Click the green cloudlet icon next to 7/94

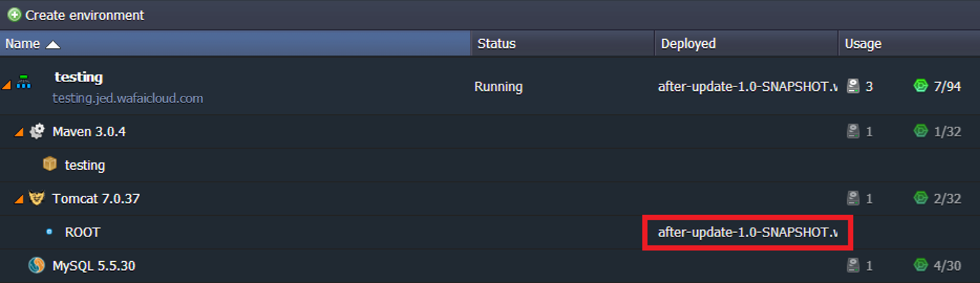(920, 86)
